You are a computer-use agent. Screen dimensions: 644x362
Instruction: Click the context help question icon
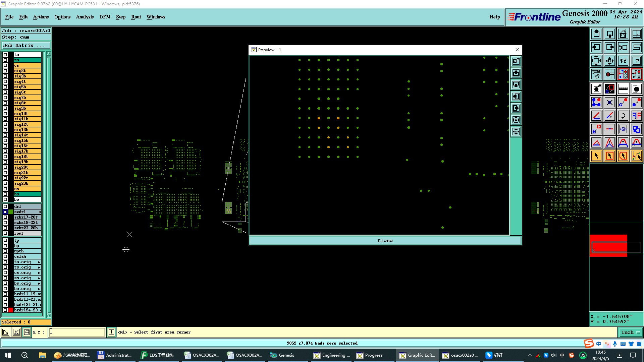coord(636,61)
